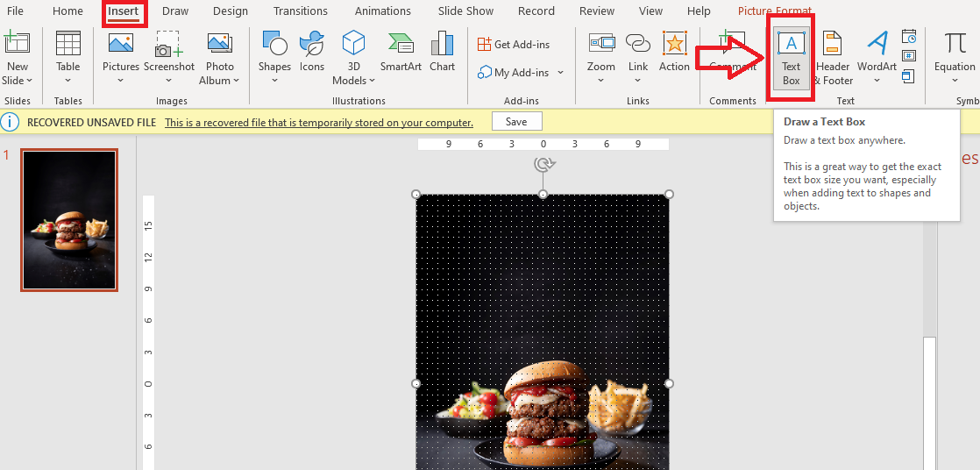Click the 3D Models cube icon
The image size is (980, 470).
tap(354, 43)
